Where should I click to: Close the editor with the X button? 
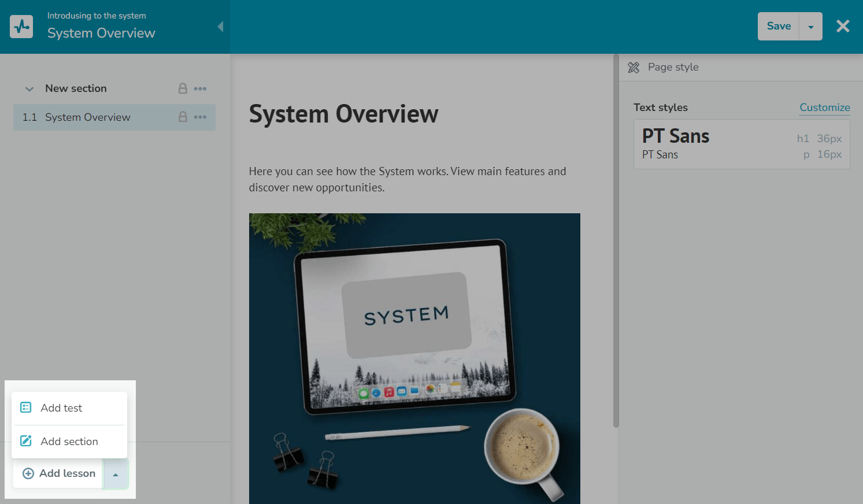[843, 26]
